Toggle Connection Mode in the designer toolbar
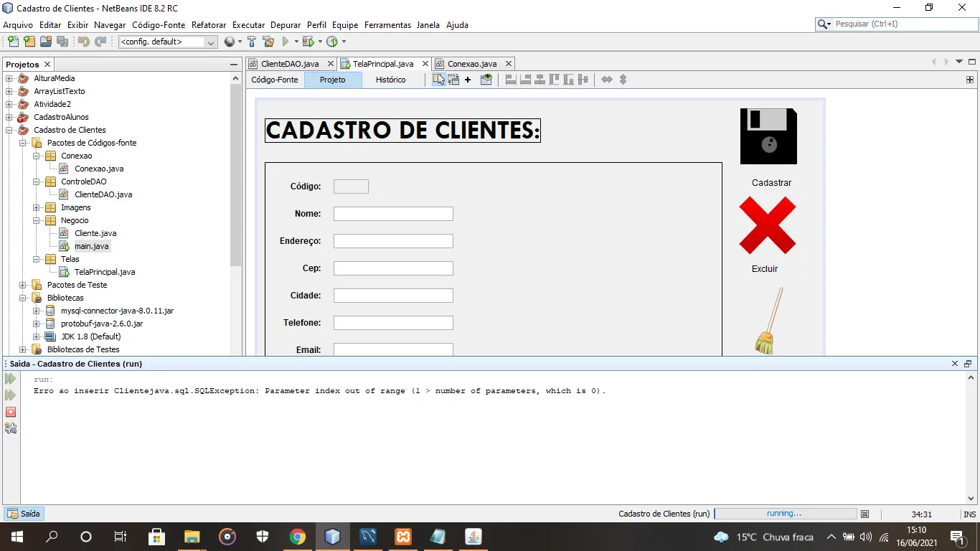The image size is (980, 551). (453, 80)
